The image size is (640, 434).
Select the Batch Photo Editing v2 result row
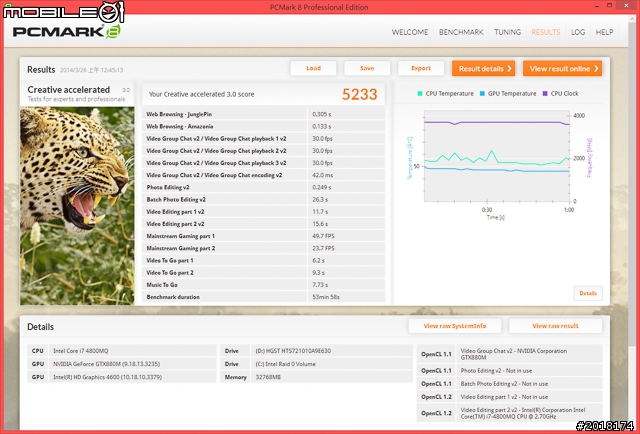click(263, 199)
